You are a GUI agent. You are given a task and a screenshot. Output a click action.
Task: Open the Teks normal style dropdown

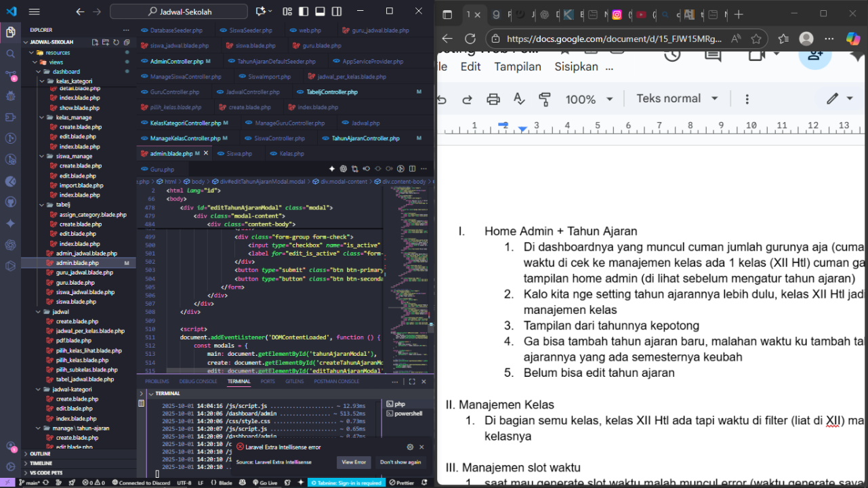[x=677, y=99]
